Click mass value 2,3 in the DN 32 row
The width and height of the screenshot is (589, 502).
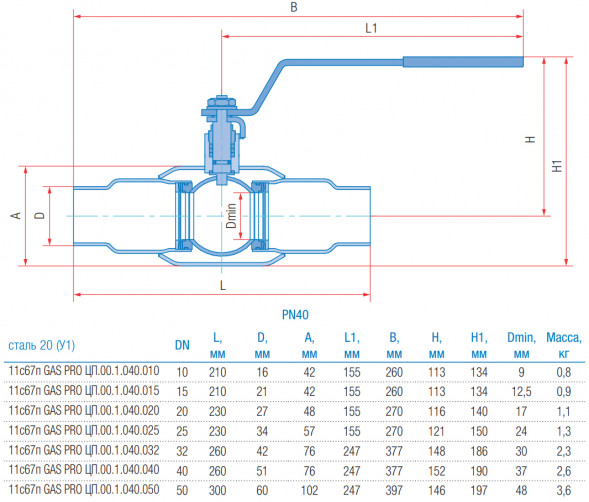564,451
